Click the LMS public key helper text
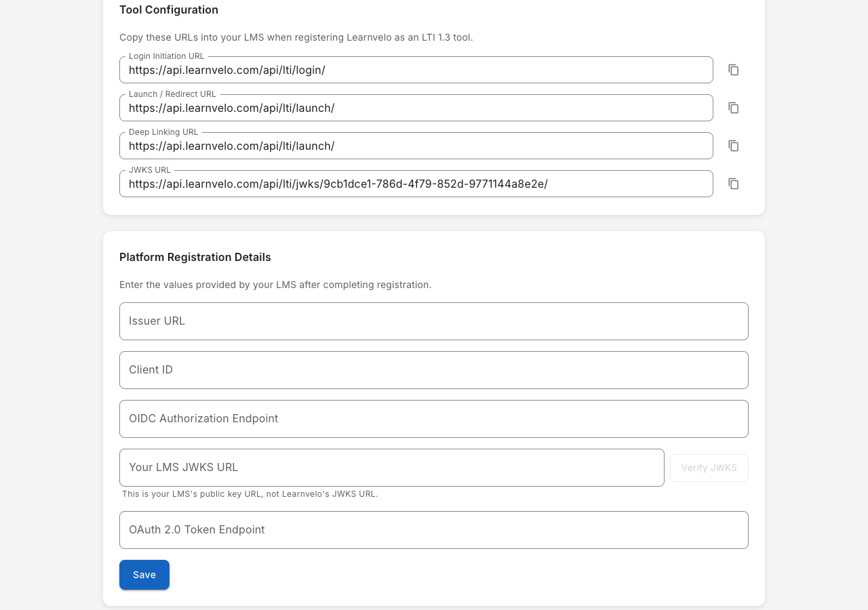 point(250,494)
